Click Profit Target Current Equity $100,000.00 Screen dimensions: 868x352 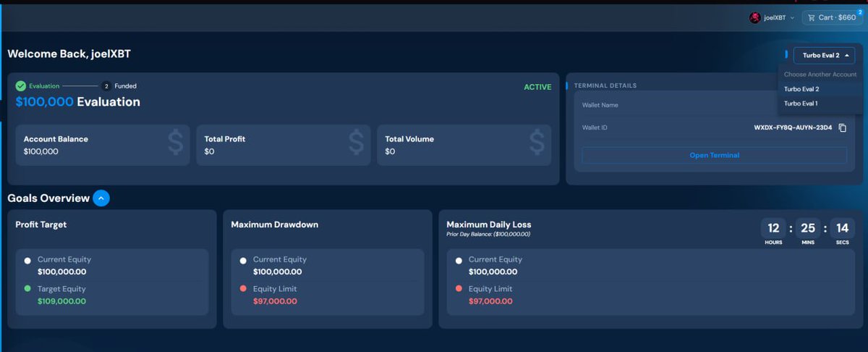(x=62, y=272)
